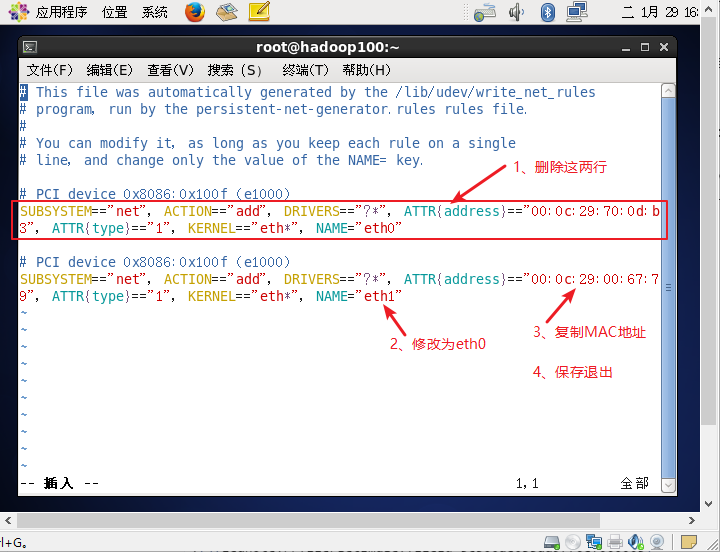Screen dimensions: 720x552
Task: Click the '-- 插入 --' mode indicator
Action: click(x=59, y=483)
